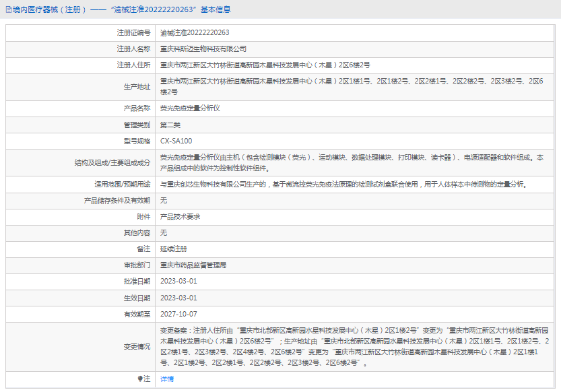Select registrant name 重庆科斯迈生物科技有限公司

[203, 49]
